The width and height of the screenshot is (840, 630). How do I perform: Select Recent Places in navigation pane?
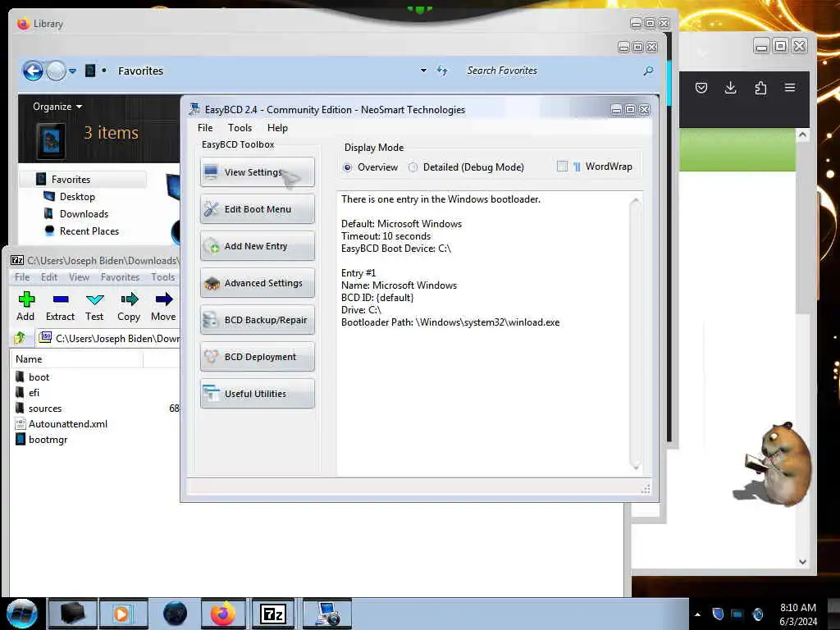[89, 231]
